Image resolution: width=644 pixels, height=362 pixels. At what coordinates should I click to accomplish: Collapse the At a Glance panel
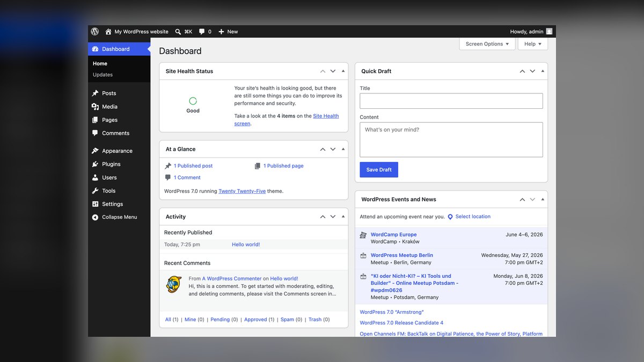coord(343,149)
